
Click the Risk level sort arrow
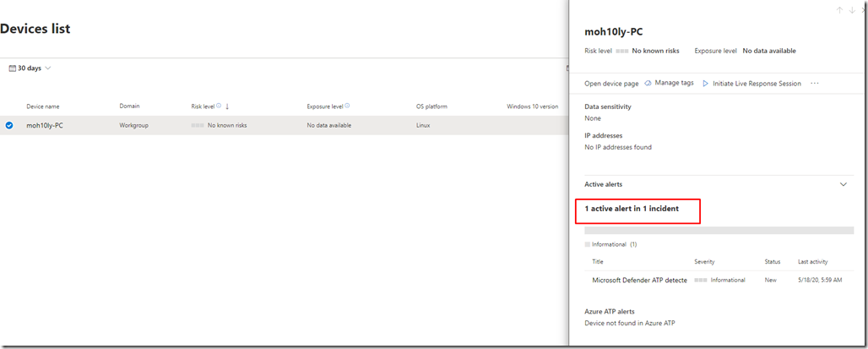pyautogui.click(x=227, y=106)
